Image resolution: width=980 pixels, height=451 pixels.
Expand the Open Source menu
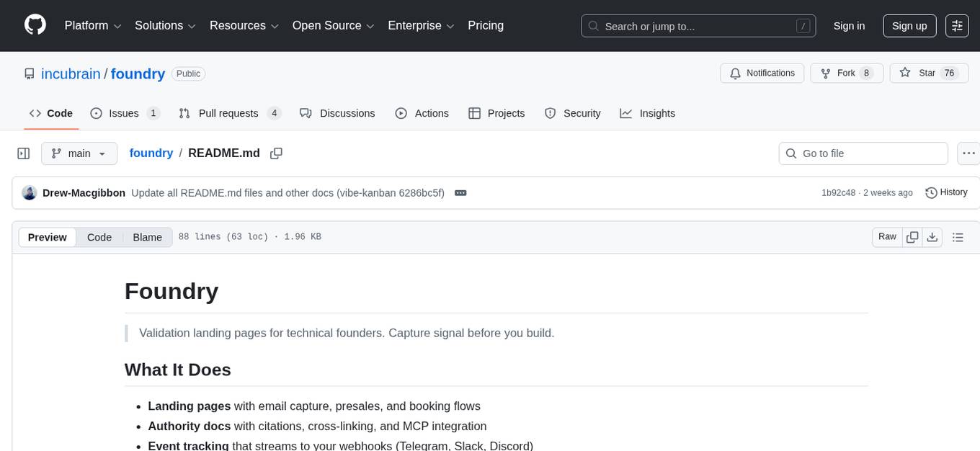[333, 26]
